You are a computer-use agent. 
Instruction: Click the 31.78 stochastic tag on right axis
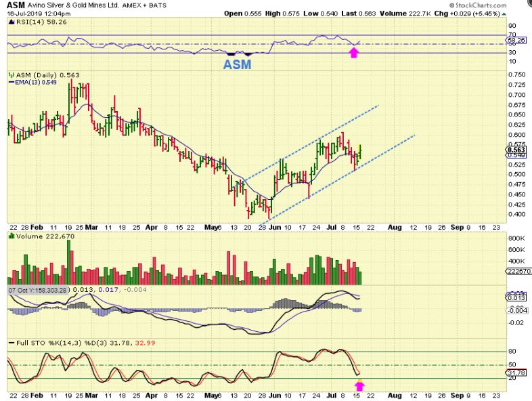tap(516, 373)
